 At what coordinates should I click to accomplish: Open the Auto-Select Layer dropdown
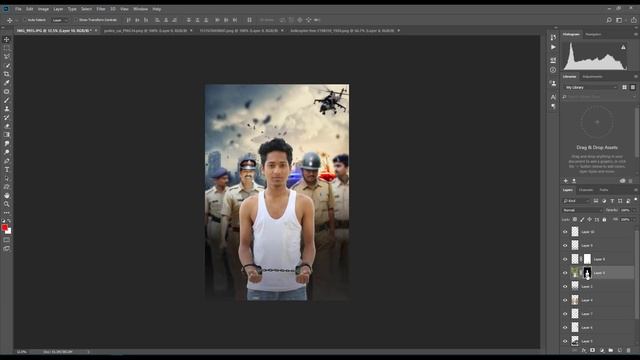point(60,20)
